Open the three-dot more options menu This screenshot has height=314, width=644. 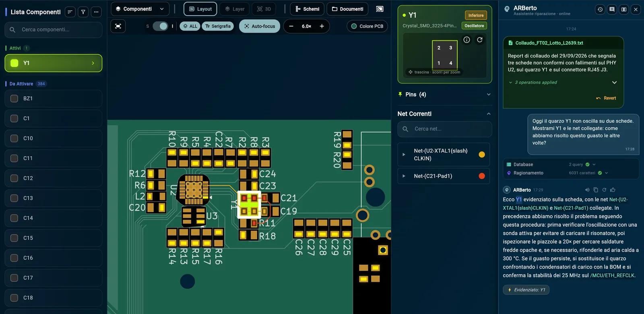(x=96, y=12)
